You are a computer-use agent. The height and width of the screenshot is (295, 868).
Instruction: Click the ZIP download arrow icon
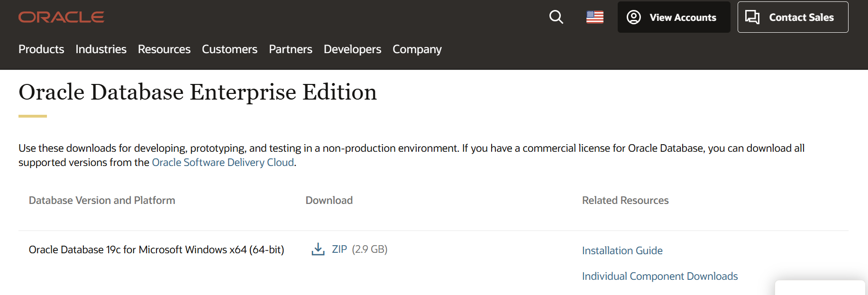[x=318, y=249]
